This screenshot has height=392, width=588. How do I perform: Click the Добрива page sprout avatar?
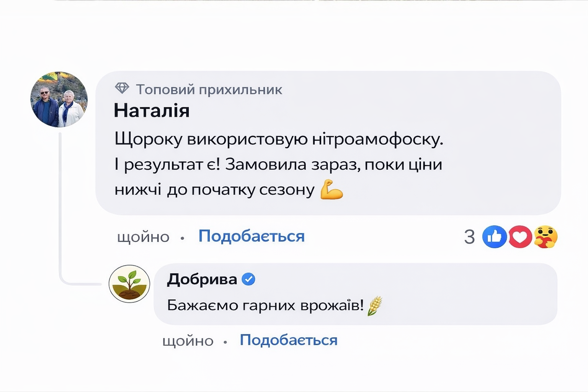click(x=129, y=284)
